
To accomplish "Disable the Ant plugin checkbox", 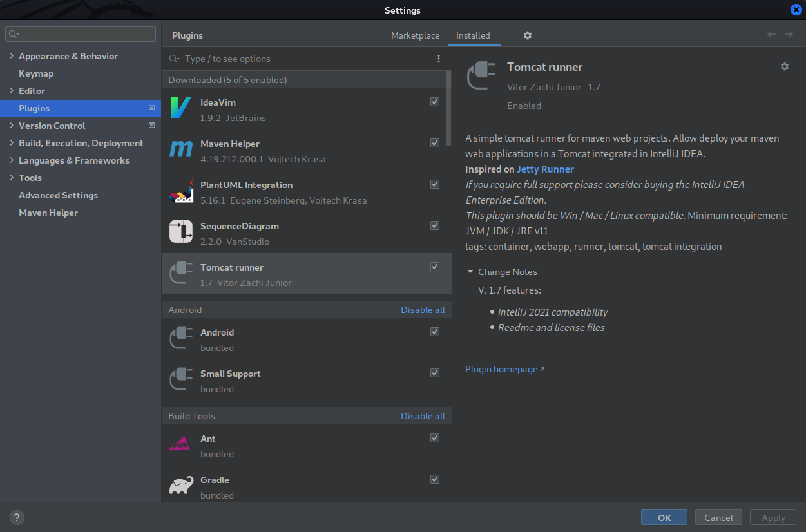I will [x=435, y=438].
